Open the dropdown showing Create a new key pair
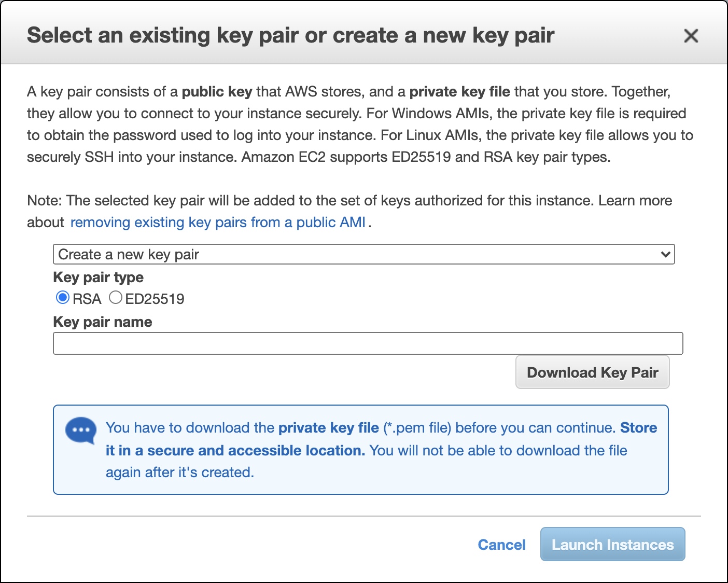The image size is (728, 583). 363,255
